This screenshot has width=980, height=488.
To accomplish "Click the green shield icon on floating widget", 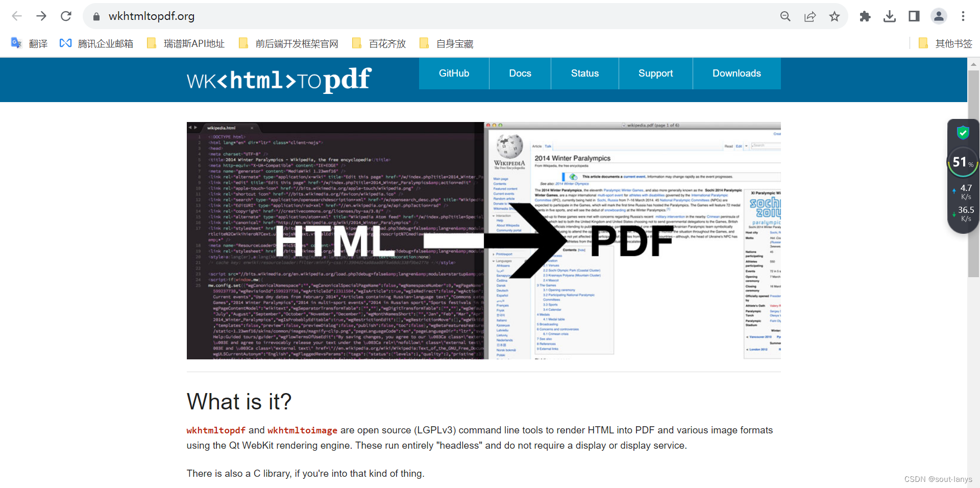I will click(963, 133).
